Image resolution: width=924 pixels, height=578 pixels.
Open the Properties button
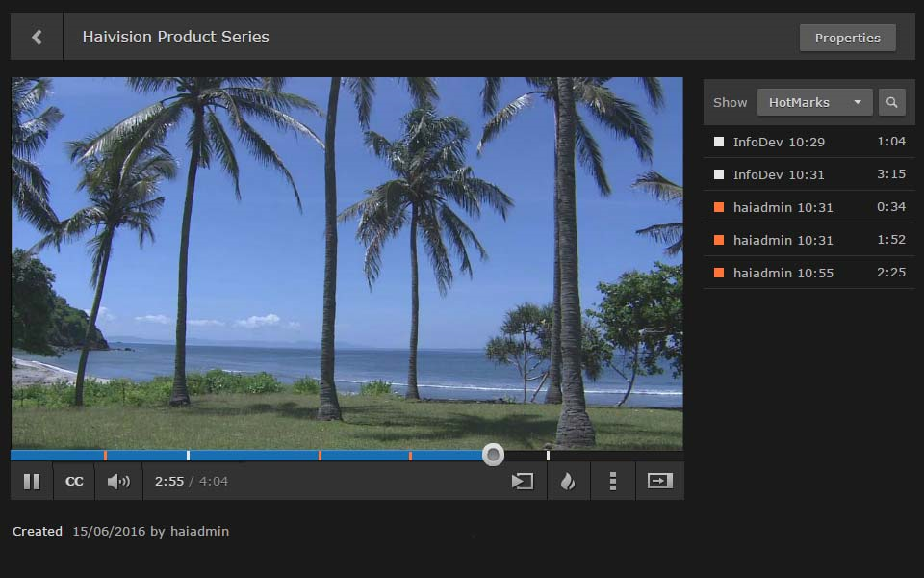pyautogui.click(x=847, y=38)
